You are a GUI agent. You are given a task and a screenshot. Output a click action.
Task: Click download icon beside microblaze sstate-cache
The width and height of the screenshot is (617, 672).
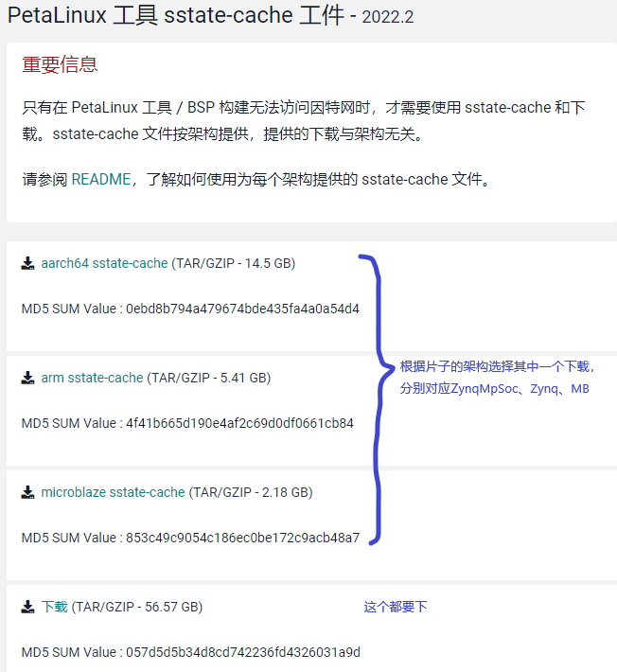[x=27, y=492]
